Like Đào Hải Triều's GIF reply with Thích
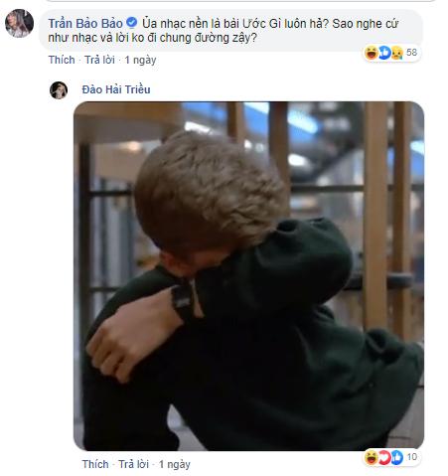448x476 pixels. coord(95,464)
